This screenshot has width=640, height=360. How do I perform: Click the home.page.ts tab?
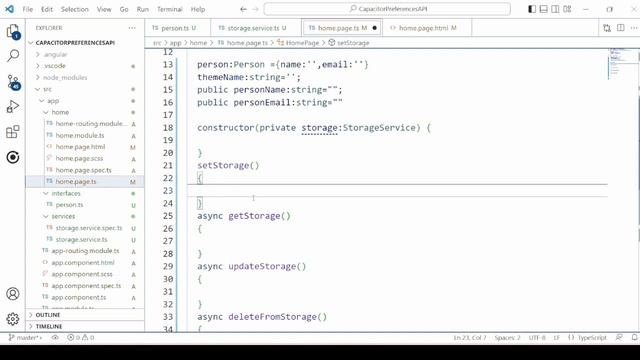342,28
